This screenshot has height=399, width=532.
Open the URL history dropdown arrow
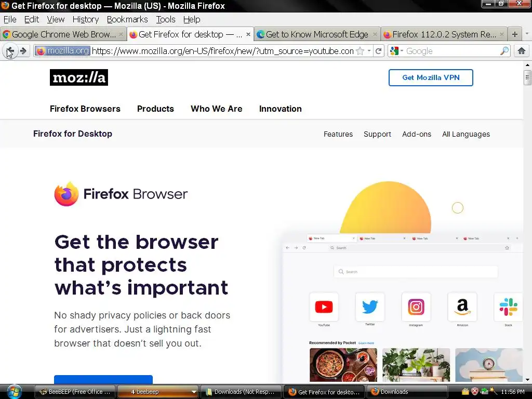(369, 51)
